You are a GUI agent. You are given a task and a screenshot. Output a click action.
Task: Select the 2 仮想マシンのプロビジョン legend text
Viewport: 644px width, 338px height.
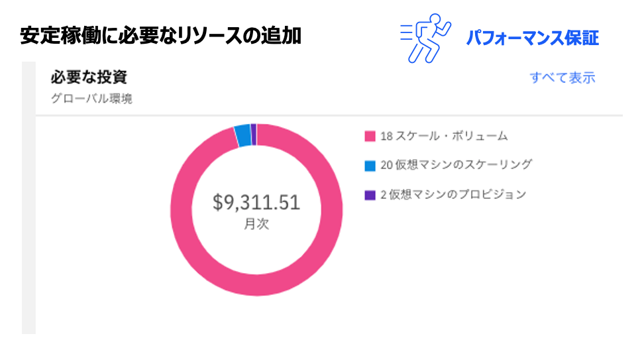(453, 195)
